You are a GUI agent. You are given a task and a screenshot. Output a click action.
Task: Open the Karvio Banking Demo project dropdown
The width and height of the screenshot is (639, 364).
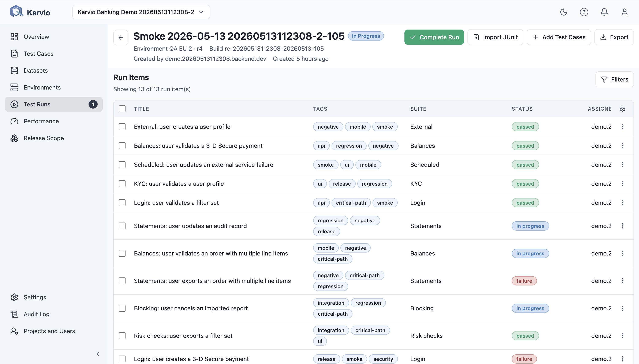pos(141,12)
